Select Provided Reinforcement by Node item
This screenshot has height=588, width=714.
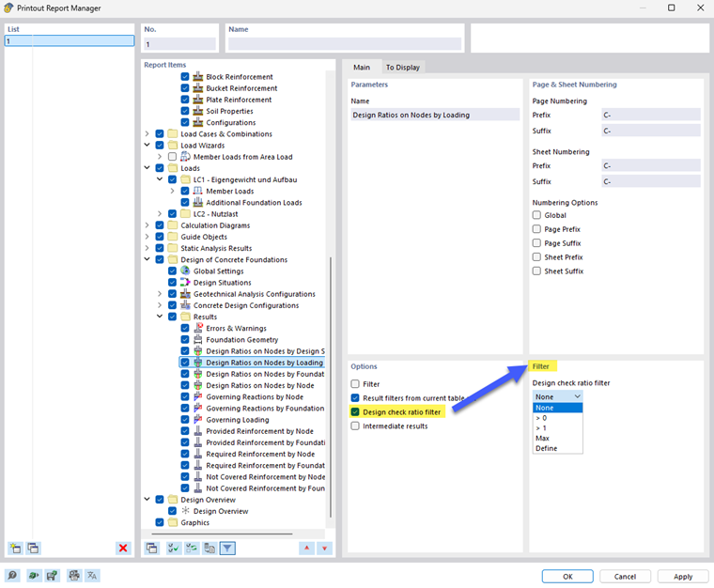(259, 431)
